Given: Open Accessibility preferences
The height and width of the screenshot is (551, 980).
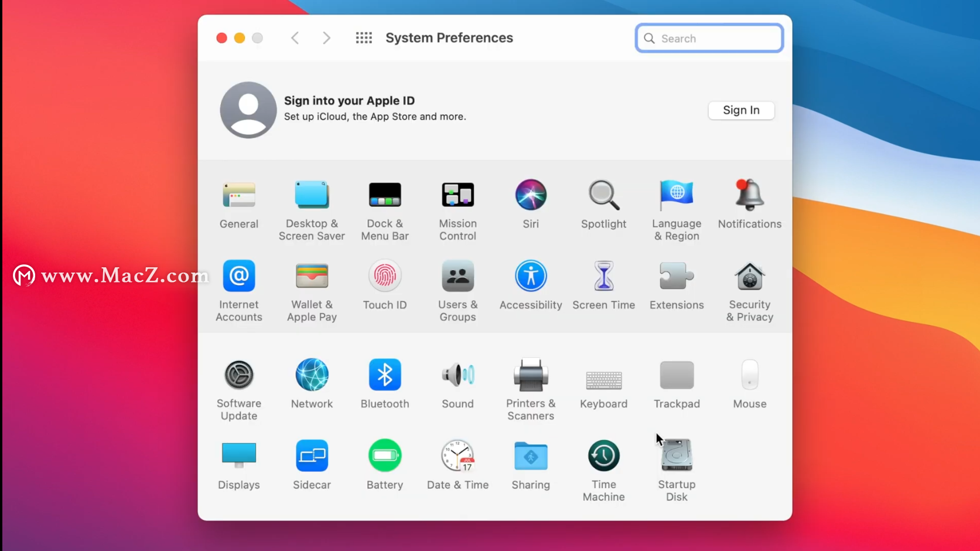Looking at the screenshot, I should pos(531,276).
